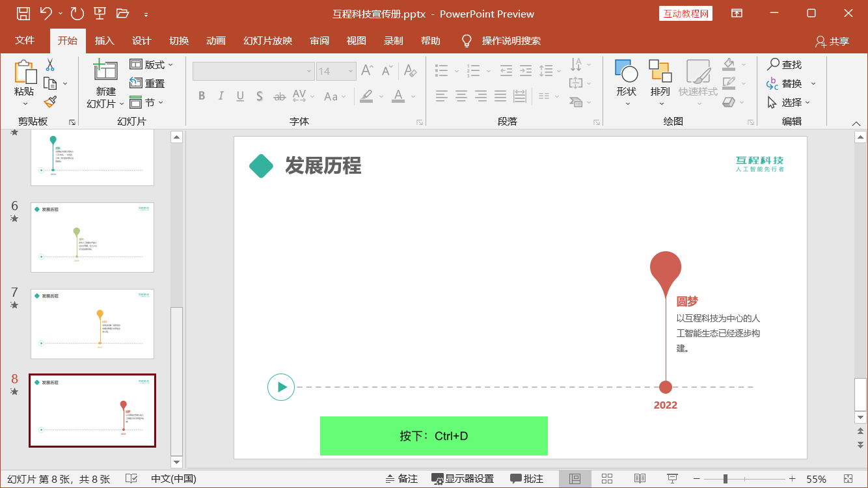Click the Format Painter brush icon
868x488 pixels.
(50, 102)
